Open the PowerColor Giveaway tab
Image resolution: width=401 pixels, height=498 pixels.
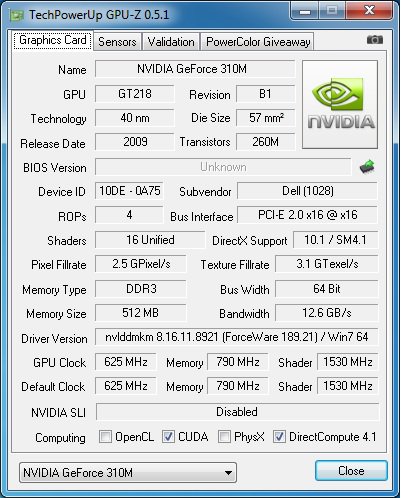[x=258, y=42]
